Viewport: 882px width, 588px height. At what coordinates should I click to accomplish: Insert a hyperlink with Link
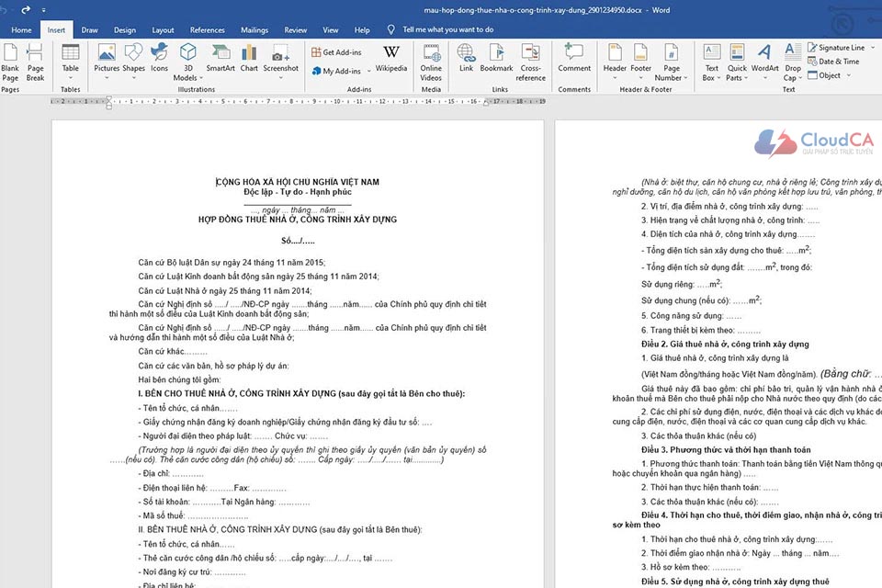pos(467,58)
